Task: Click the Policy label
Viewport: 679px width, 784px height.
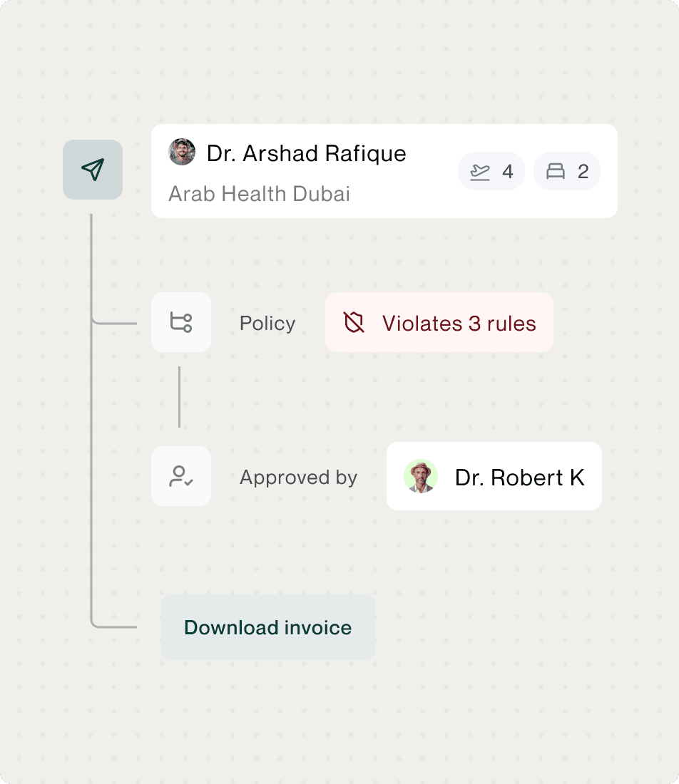Action: pyautogui.click(x=267, y=324)
